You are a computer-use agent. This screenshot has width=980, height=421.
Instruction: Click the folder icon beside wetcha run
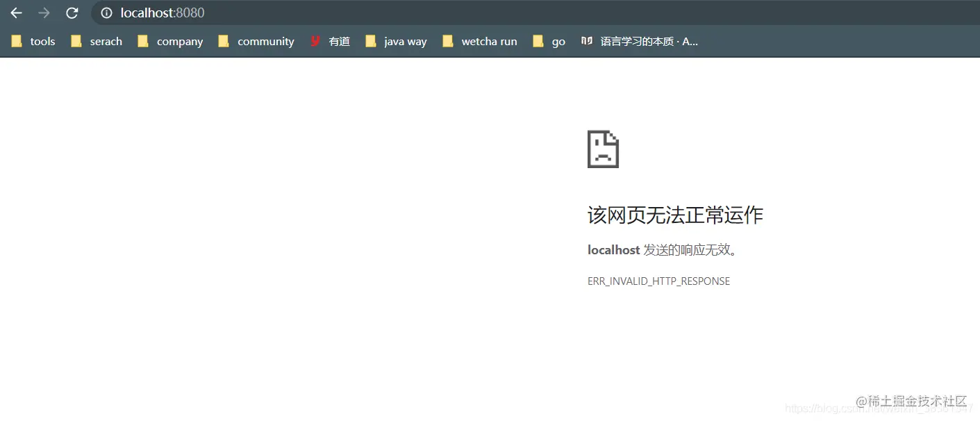pos(448,41)
